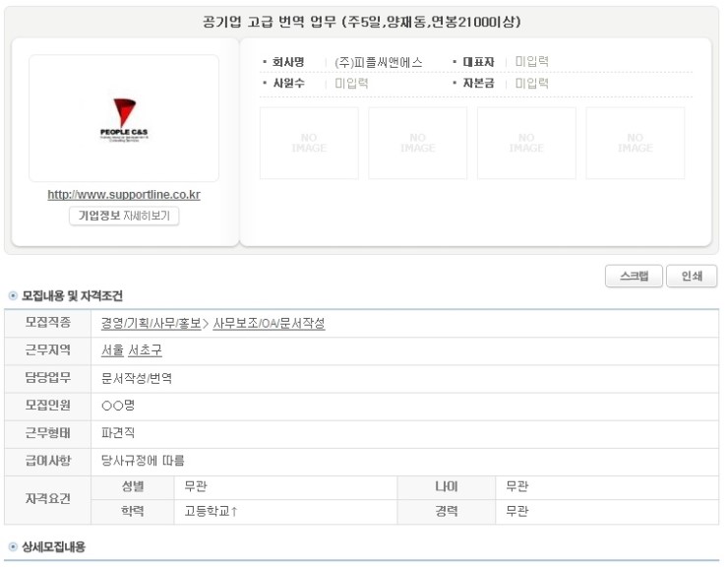This screenshot has width=728, height=568.
Task: Click the 경력 label cell
Action: pos(447,512)
